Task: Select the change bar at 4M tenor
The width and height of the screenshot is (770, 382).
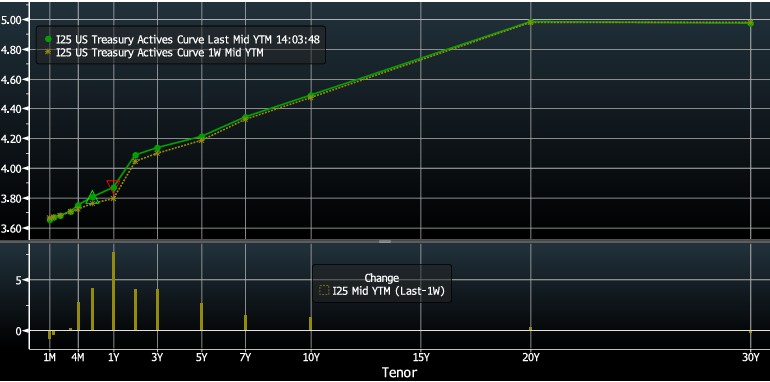Action: (x=78, y=316)
